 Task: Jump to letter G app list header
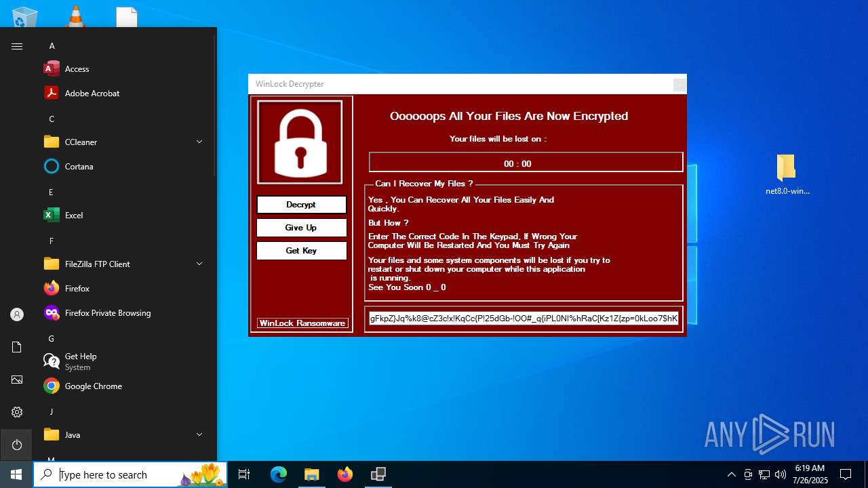pyautogui.click(x=52, y=339)
